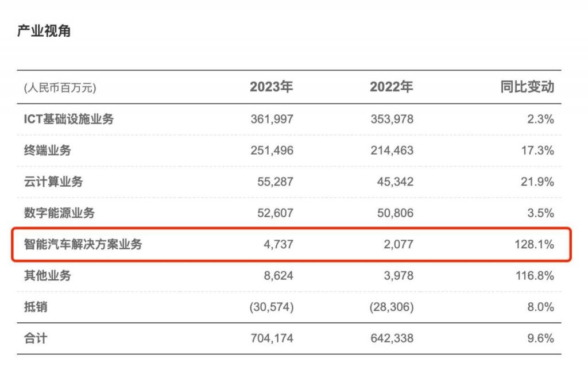This screenshot has height=385, width=588.
Task: Select the 其他业务 row label
Action: click(48, 276)
